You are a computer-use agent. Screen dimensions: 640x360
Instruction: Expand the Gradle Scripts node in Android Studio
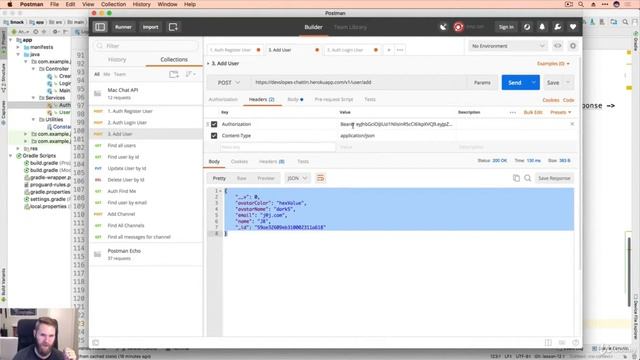(11, 156)
